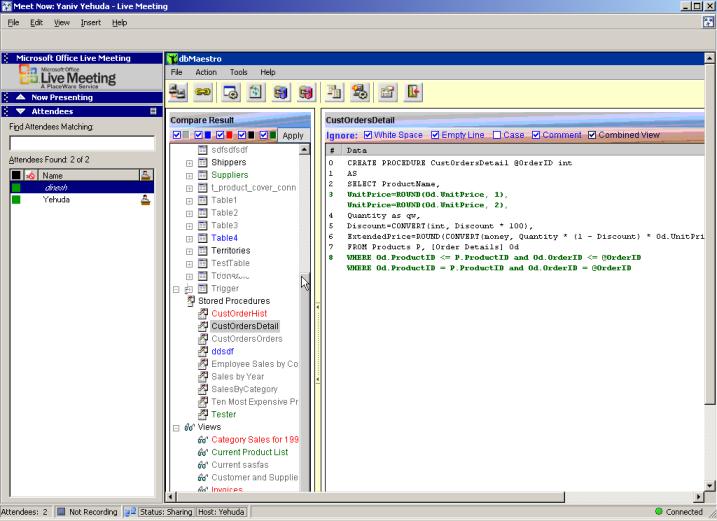Screen dimensions: 717x521
Task: Click the Find Attendees Matching text field
Action: (x=81, y=143)
